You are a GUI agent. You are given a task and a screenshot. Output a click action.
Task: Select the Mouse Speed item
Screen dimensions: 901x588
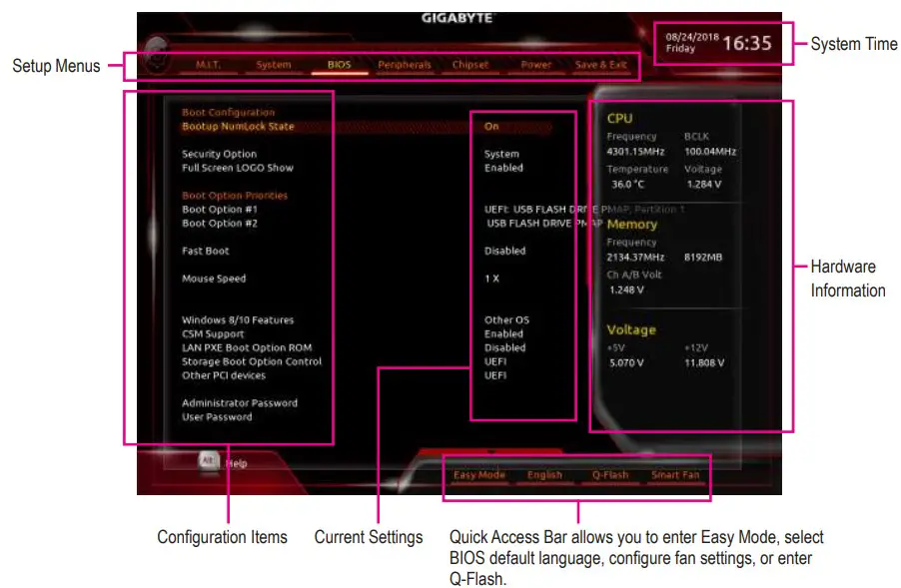point(214,279)
